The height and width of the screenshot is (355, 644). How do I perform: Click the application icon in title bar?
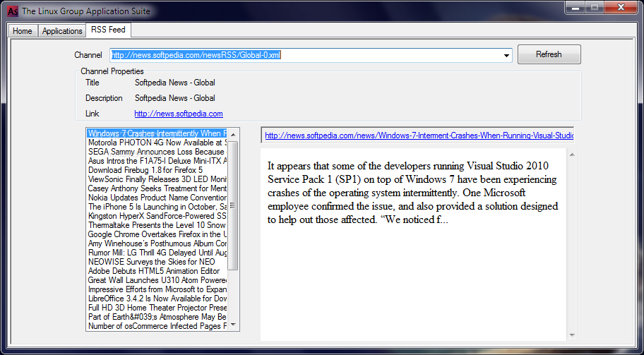pyautogui.click(x=13, y=11)
